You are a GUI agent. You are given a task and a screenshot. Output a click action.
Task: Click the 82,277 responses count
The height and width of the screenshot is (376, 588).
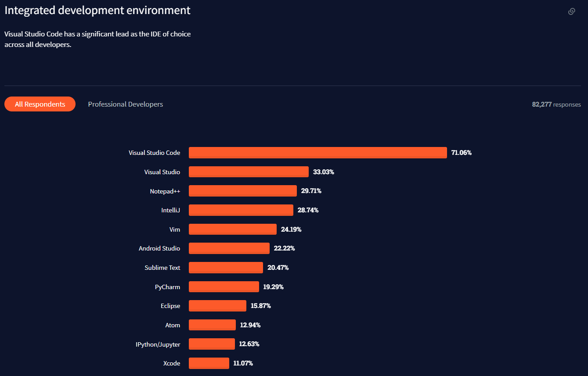556,104
